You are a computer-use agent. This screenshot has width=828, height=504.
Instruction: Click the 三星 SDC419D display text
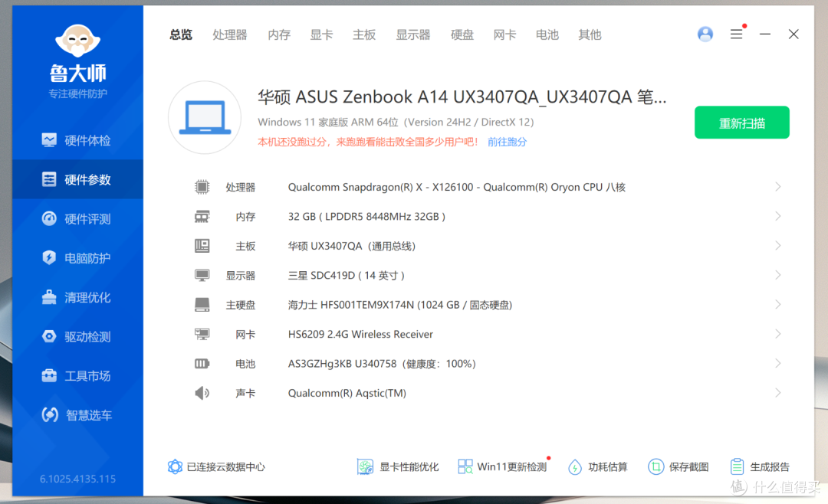tap(346, 276)
